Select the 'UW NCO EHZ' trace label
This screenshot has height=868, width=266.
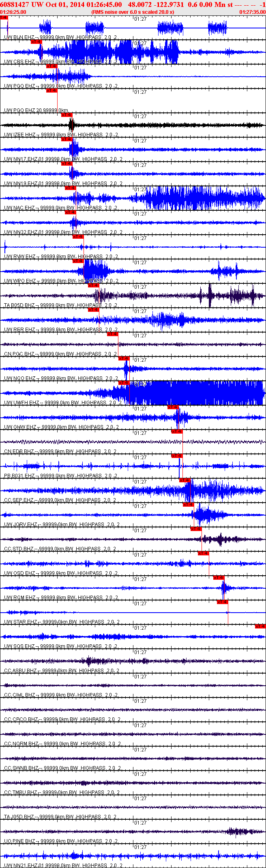(x=19, y=378)
